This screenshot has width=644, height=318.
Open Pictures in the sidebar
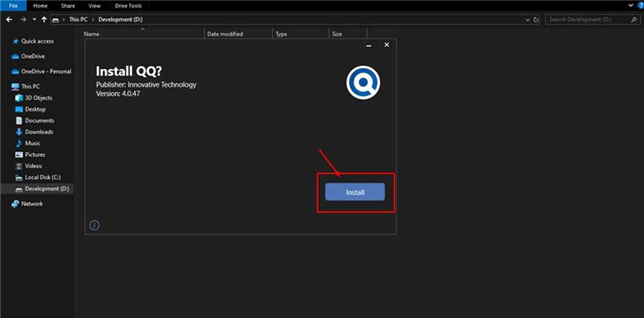35,154
